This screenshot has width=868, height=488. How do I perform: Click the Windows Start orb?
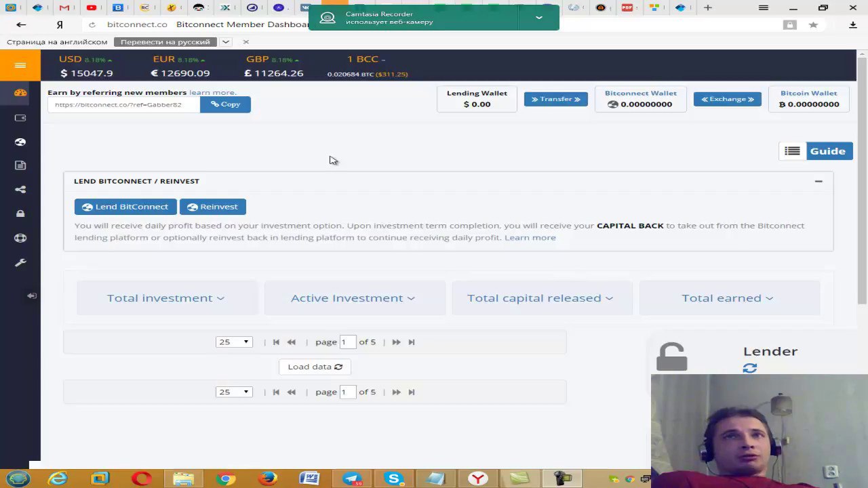point(18,479)
